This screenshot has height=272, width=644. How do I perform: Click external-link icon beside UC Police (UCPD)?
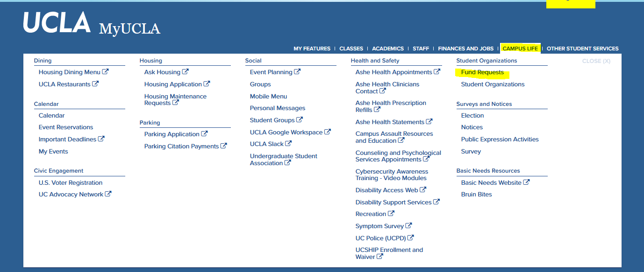coord(411,238)
